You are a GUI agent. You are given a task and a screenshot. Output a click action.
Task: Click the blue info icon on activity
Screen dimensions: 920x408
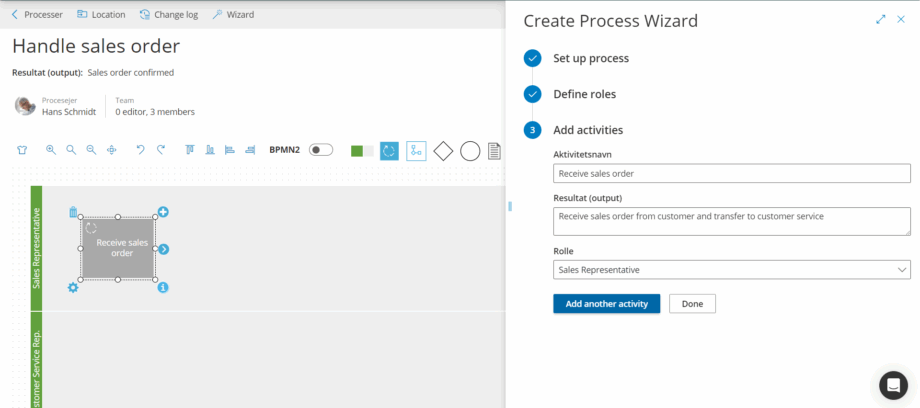tap(163, 287)
